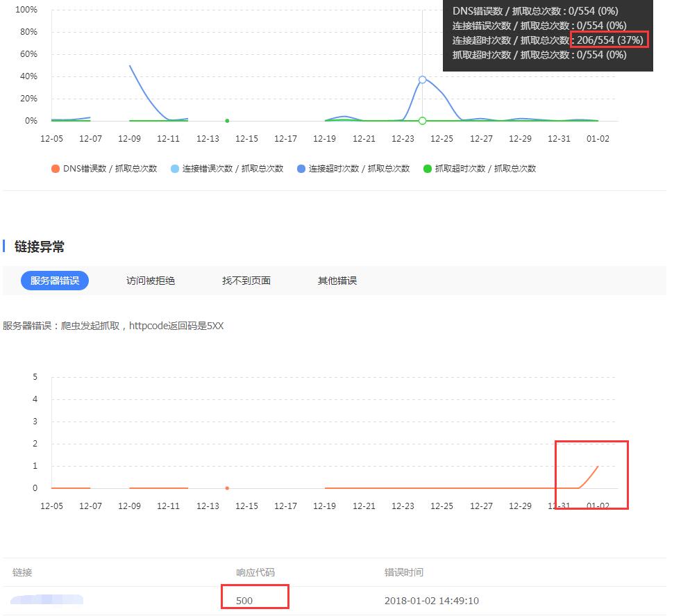Toggle the 抓取超时次数 legend series
The image size is (690, 616).
point(480,169)
